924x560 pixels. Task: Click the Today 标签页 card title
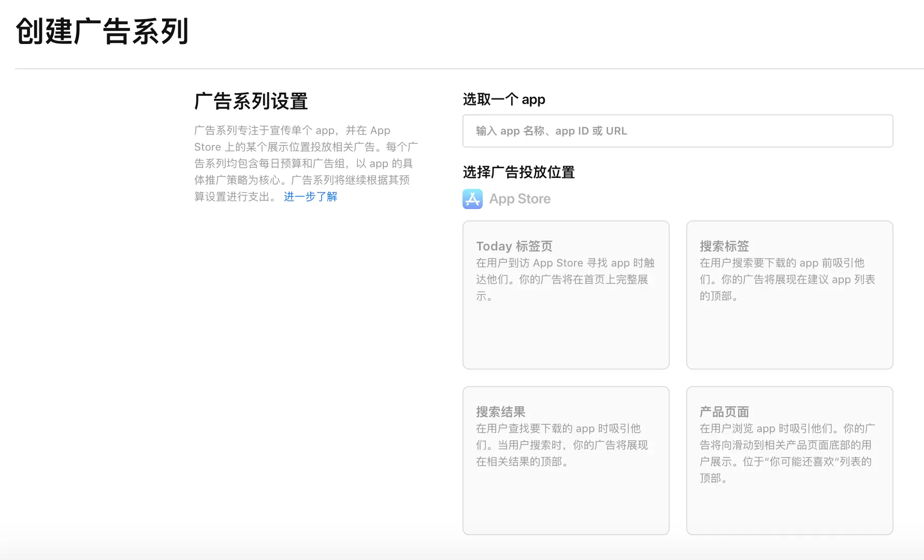pos(514,246)
